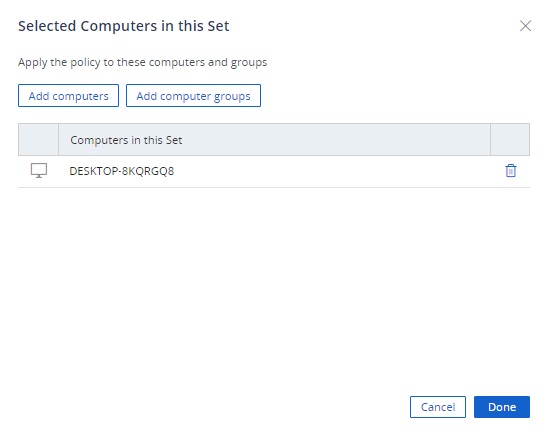Click the word Computers in the dialog title
This screenshot has width=551, height=430.
tap(119, 26)
